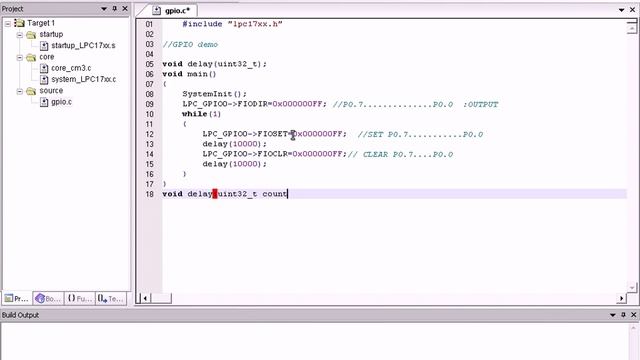
Task: Click uint32_t count on line 18
Action: click(252, 194)
